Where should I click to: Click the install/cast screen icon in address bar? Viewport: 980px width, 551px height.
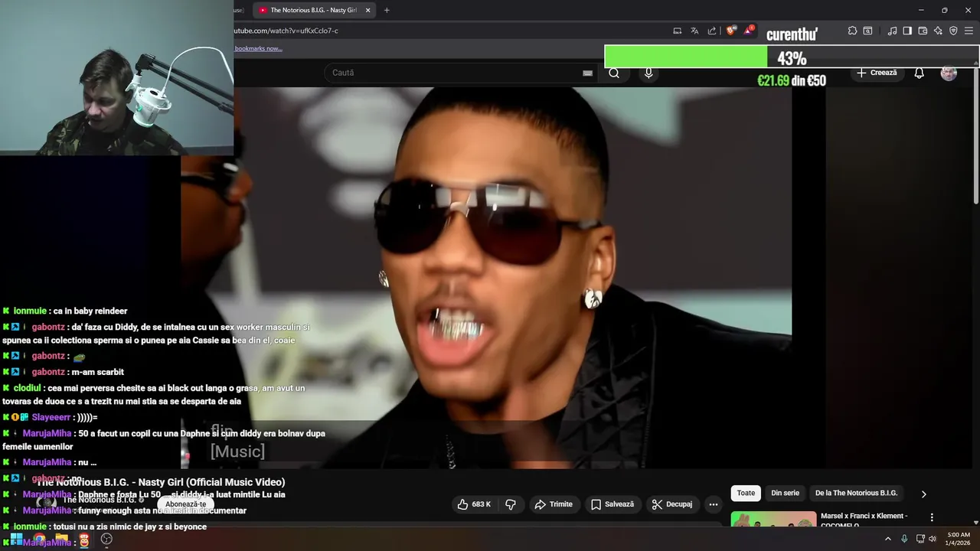tap(678, 31)
